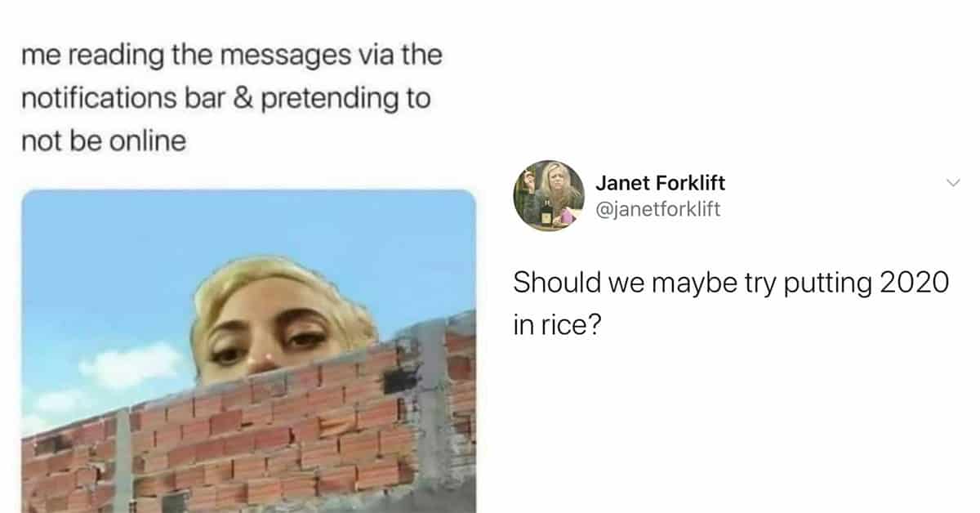Select the Janet Forklift display name

tap(661, 183)
